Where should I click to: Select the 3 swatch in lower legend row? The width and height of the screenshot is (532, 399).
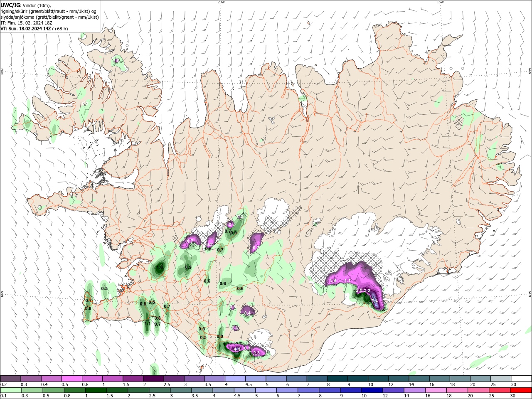tap(181, 390)
